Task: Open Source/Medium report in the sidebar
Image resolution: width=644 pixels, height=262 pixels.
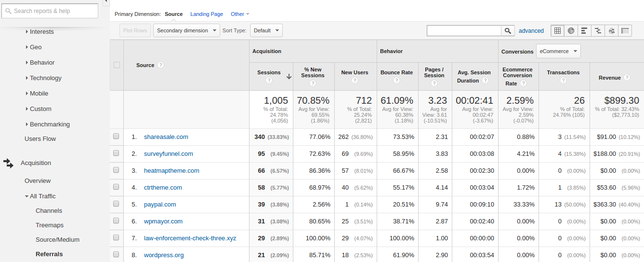Action: click(x=57, y=240)
